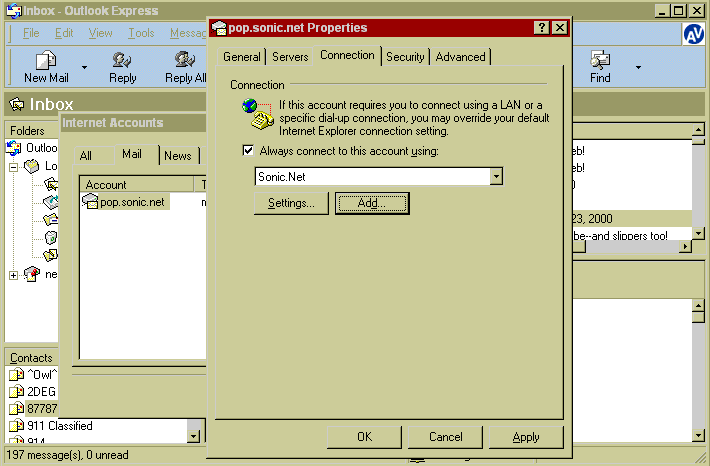Maximize the Outlook Express window
Image resolution: width=710 pixels, height=466 pixels.
point(679,11)
